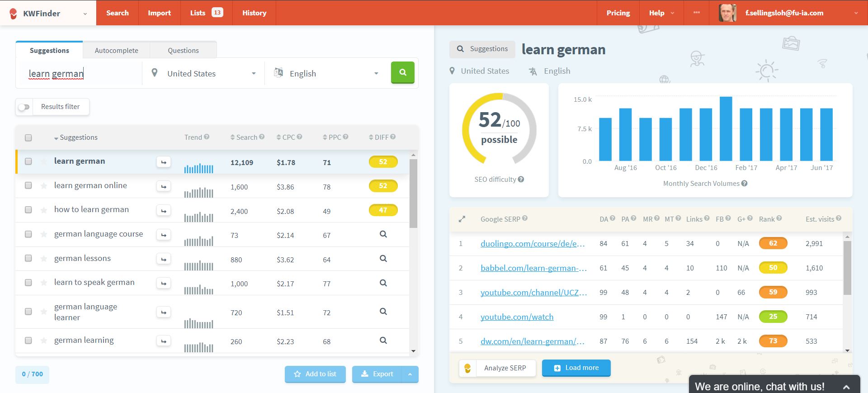Click Load more button
The image size is (868, 393).
pyautogui.click(x=576, y=368)
